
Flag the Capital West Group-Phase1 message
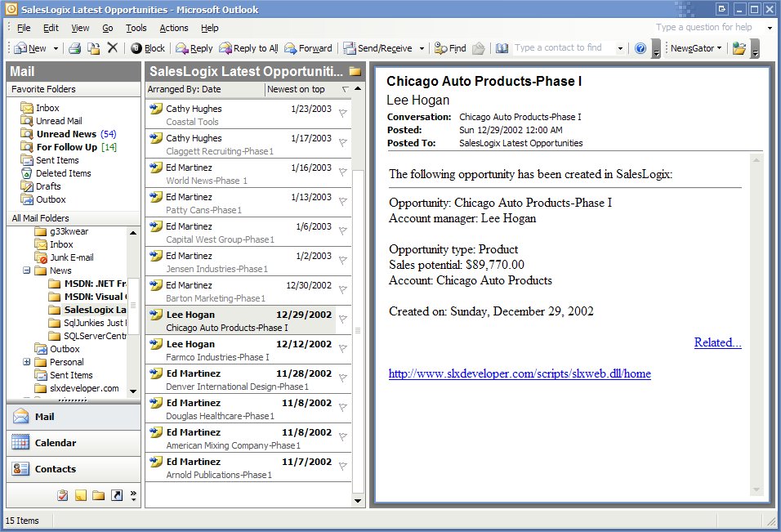tap(342, 231)
